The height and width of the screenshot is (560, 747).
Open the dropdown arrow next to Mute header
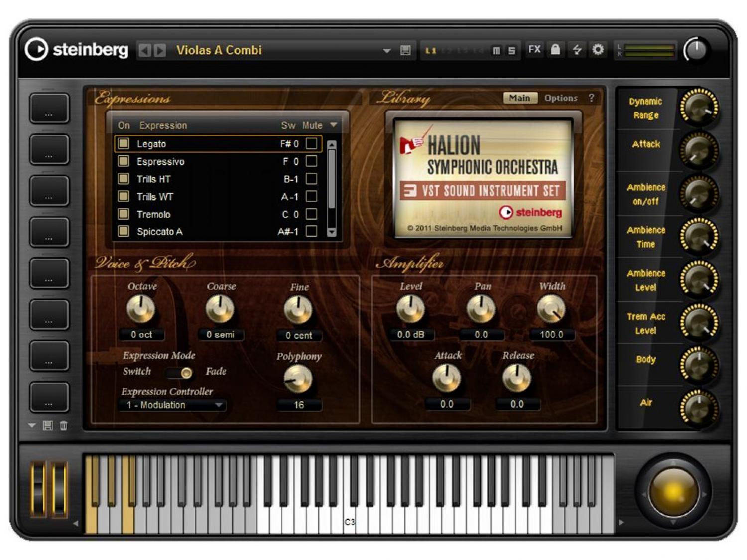tap(333, 125)
